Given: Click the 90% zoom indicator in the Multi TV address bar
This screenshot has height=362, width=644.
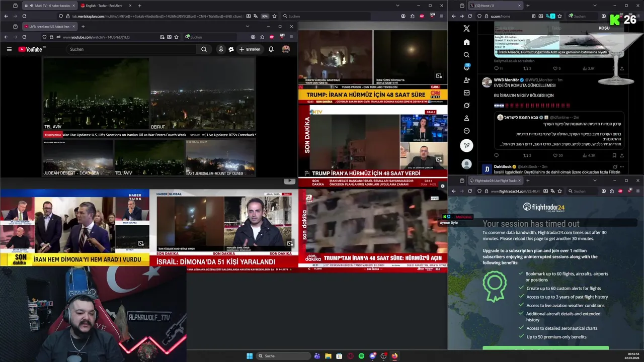Looking at the screenshot, I should pos(265,16).
